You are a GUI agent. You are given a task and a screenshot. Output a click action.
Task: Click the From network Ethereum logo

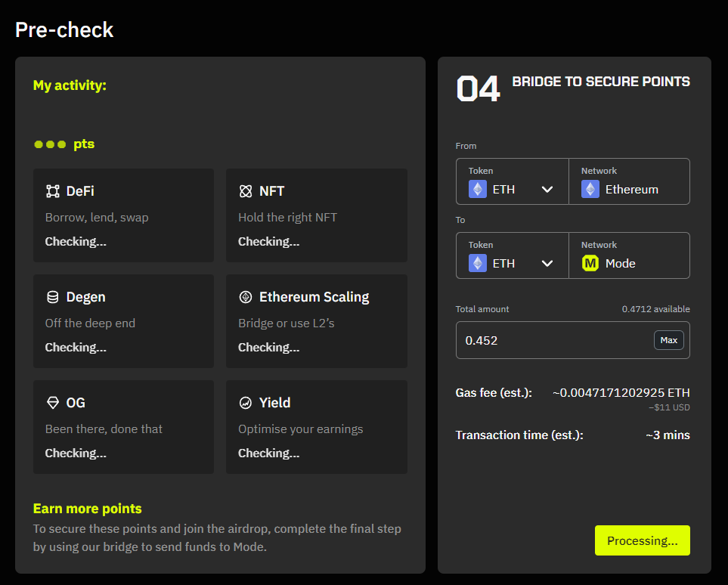pos(590,189)
